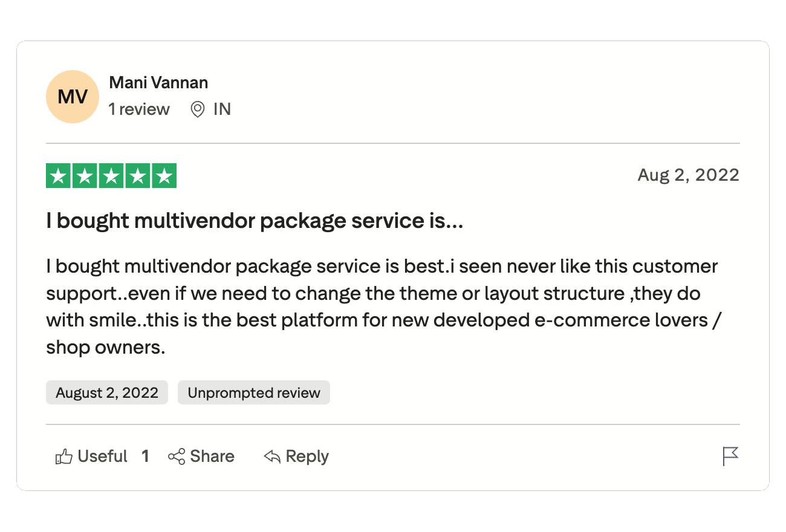Open Mani Vannan's profile name link
The height and width of the screenshot is (532, 786).
coord(158,83)
